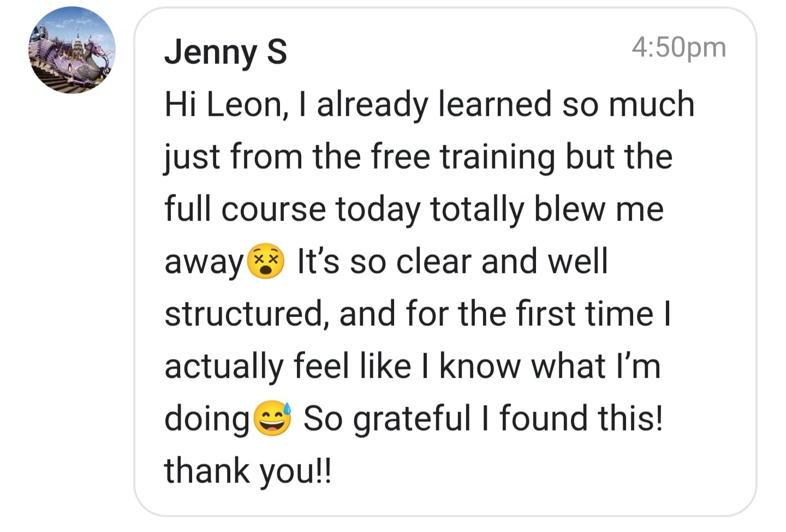This screenshot has width=786, height=532.
Task: Click the words 'full course' in the message
Action: pyautogui.click(x=245, y=209)
